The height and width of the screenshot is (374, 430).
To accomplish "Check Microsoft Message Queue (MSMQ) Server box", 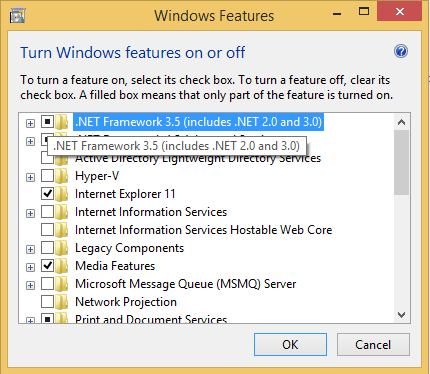I will click(47, 284).
